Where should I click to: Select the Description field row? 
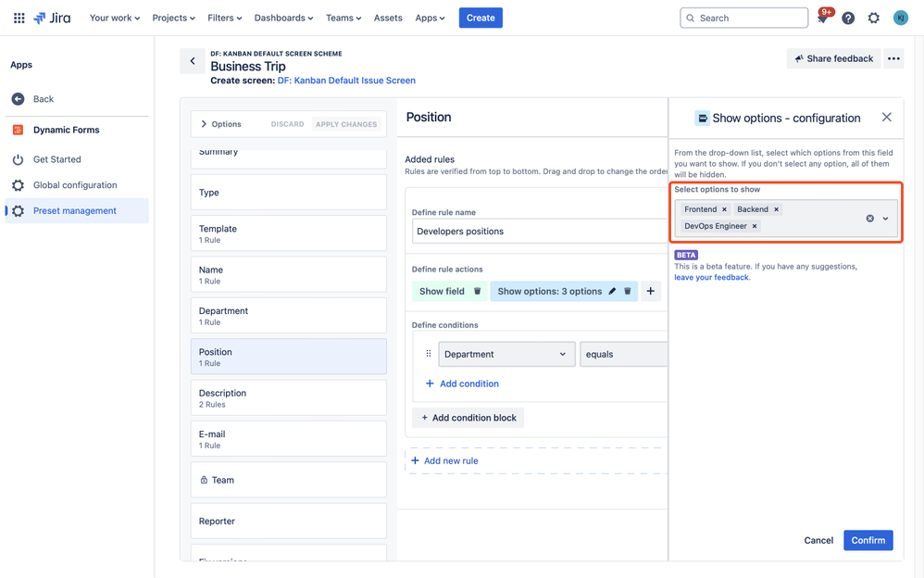(x=289, y=397)
